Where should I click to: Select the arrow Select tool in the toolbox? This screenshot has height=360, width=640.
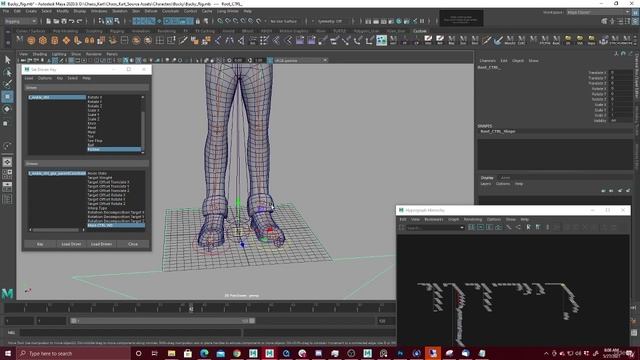(x=7, y=60)
